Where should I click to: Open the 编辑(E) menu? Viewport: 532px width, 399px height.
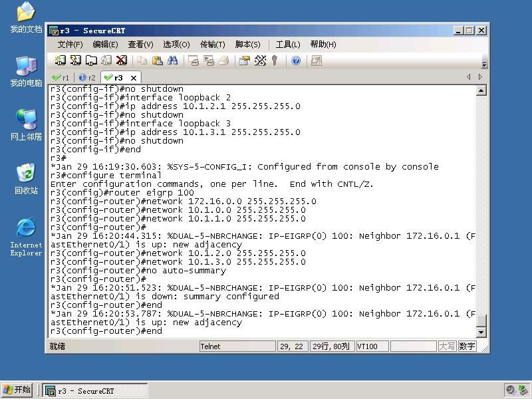(x=105, y=45)
